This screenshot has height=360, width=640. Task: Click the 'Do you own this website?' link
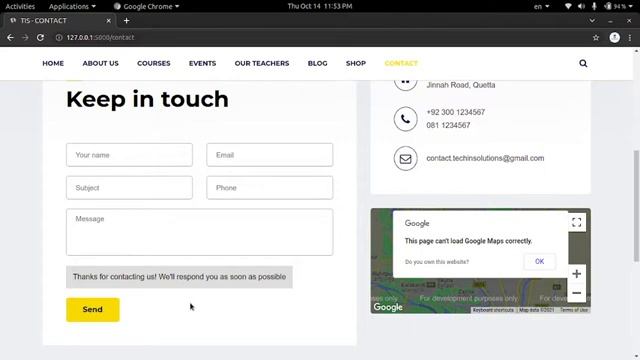click(437, 262)
